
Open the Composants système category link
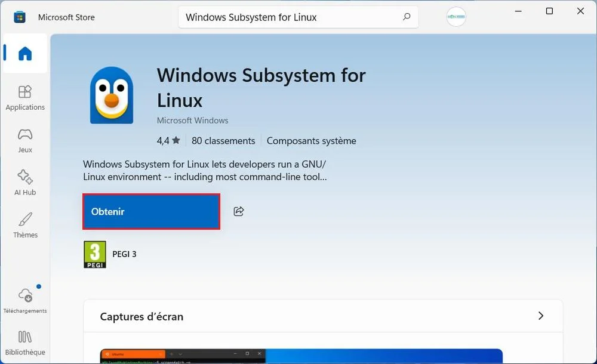coord(311,141)
